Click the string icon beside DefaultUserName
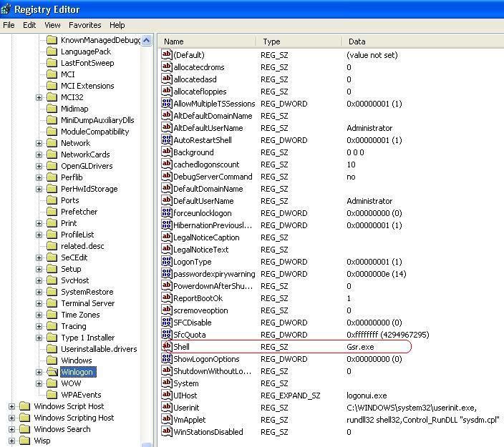 tap(167, 201)
